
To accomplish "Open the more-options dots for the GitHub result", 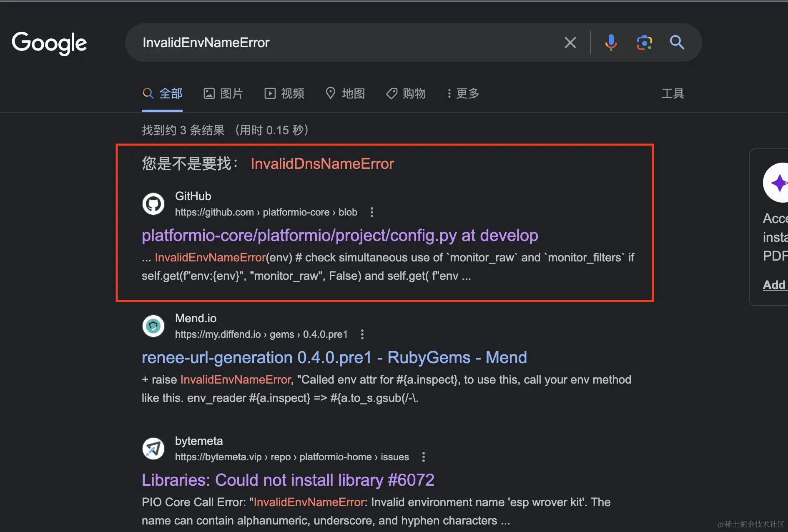I will coord(372,212).
